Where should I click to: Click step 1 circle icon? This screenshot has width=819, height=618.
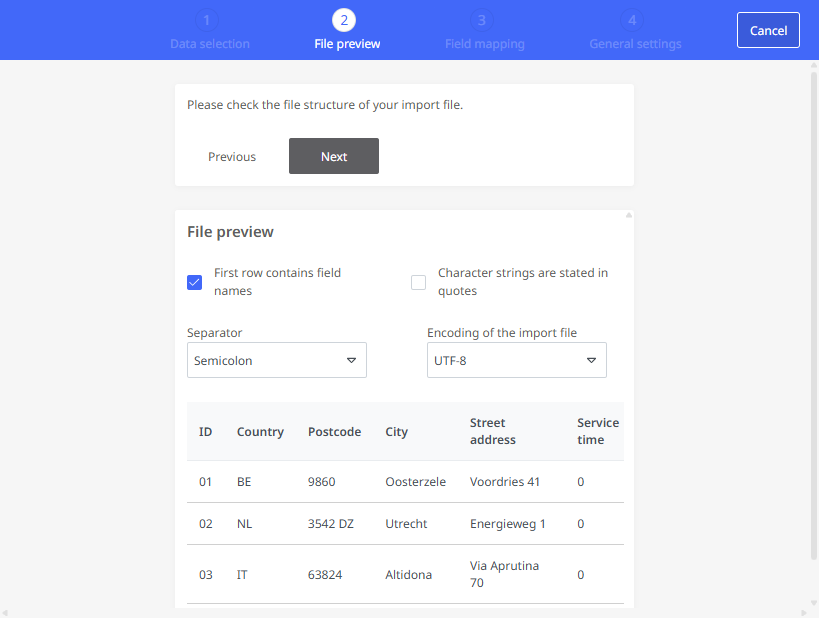pos(207,20)
